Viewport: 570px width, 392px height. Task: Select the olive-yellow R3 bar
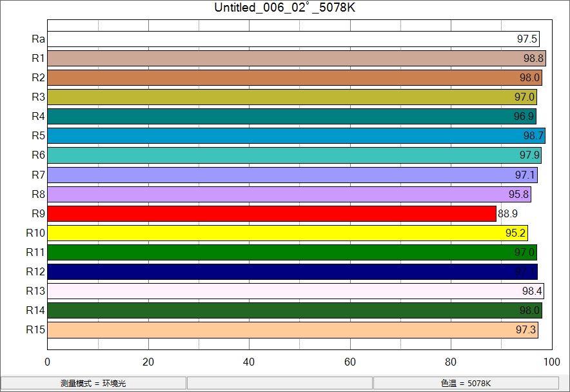click(x=292, y=97)
